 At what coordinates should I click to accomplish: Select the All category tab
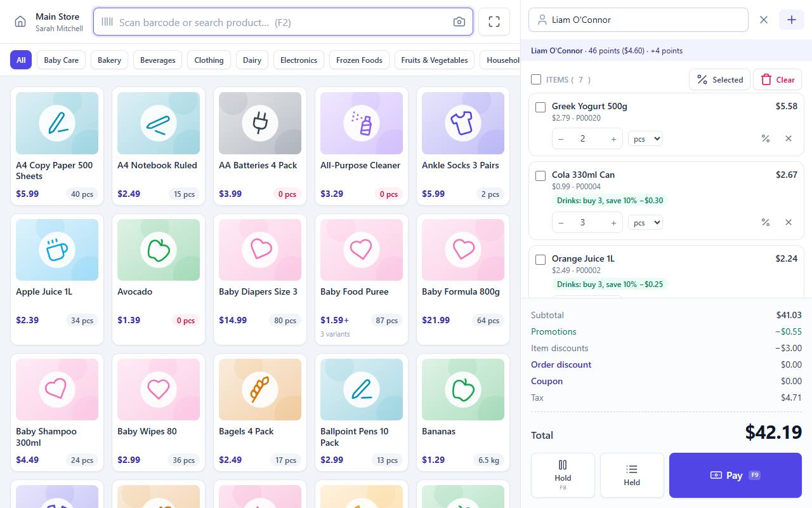21,60
